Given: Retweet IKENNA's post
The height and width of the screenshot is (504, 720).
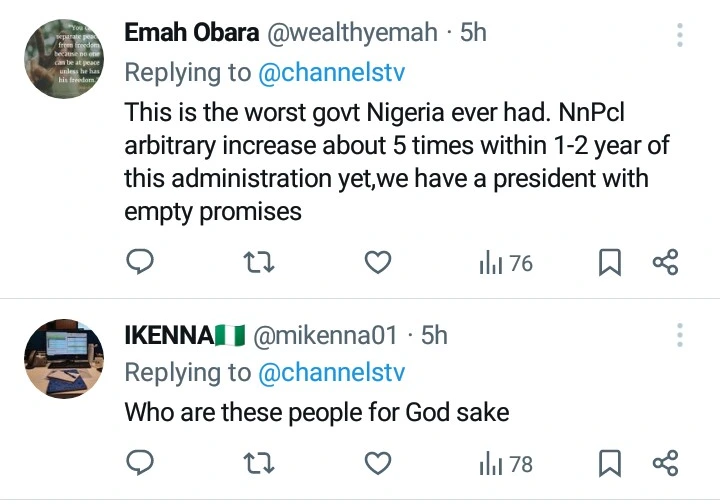Looking at the screenshot, I should (x=259, y=463).
